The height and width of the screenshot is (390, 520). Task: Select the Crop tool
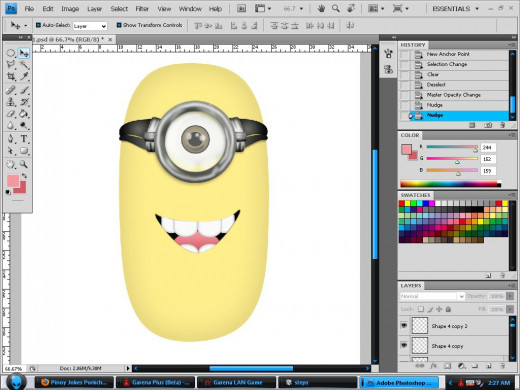(11, 76)
